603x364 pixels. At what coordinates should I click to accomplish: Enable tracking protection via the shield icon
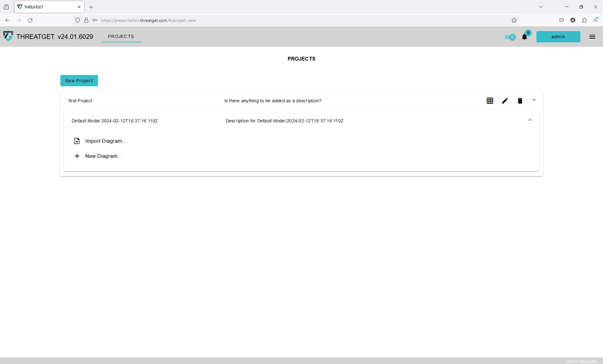pos(78,20)
